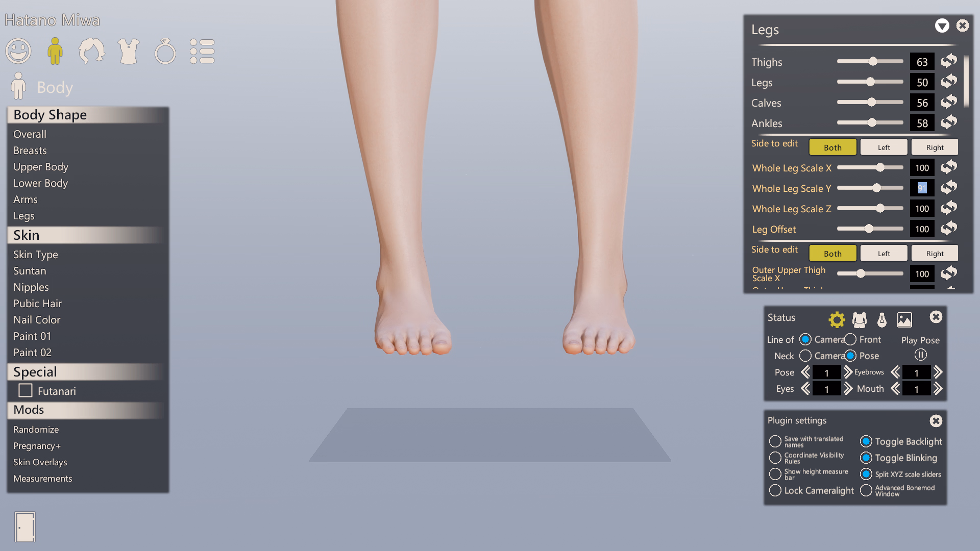
Task: Advance Pose to next value
Action: pyautogui.click(x=848, y=372)
